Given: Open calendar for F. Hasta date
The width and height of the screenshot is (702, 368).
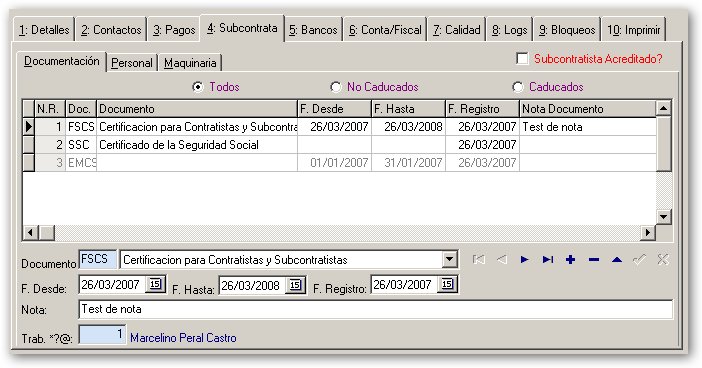Looking at the screenshot, I should (x=295, y=285).
